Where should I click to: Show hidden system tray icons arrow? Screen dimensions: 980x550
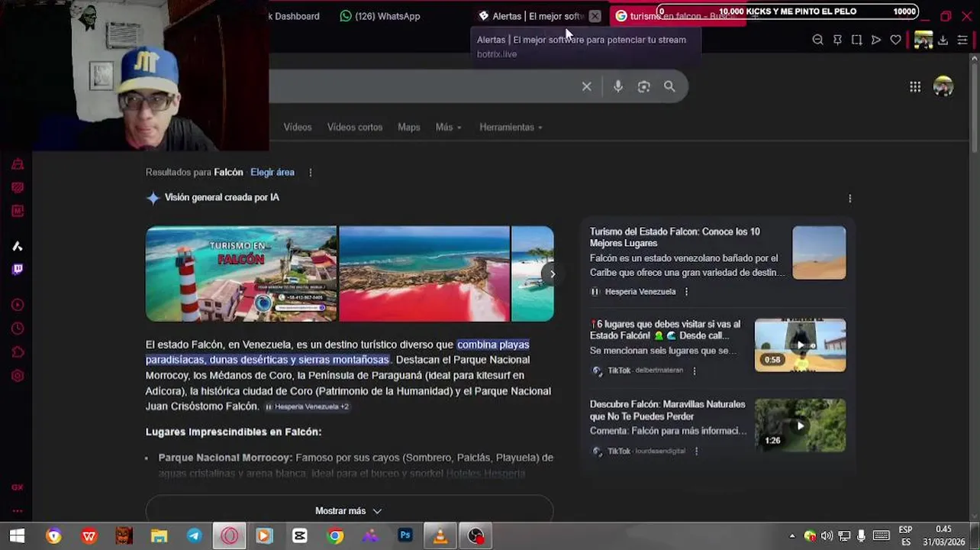[791, 535]
